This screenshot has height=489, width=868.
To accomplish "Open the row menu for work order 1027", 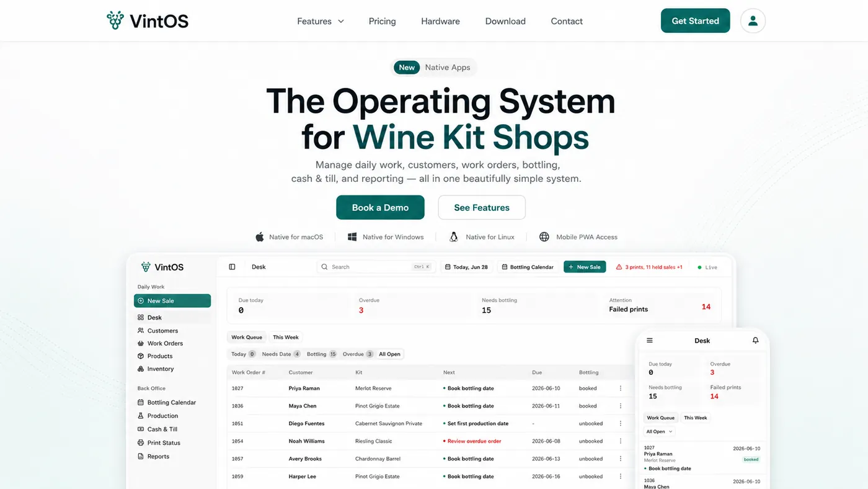I will [620, 388].
